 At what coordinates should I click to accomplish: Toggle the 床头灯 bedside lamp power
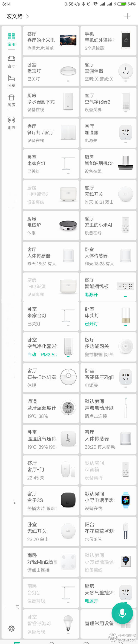point(126,326)
